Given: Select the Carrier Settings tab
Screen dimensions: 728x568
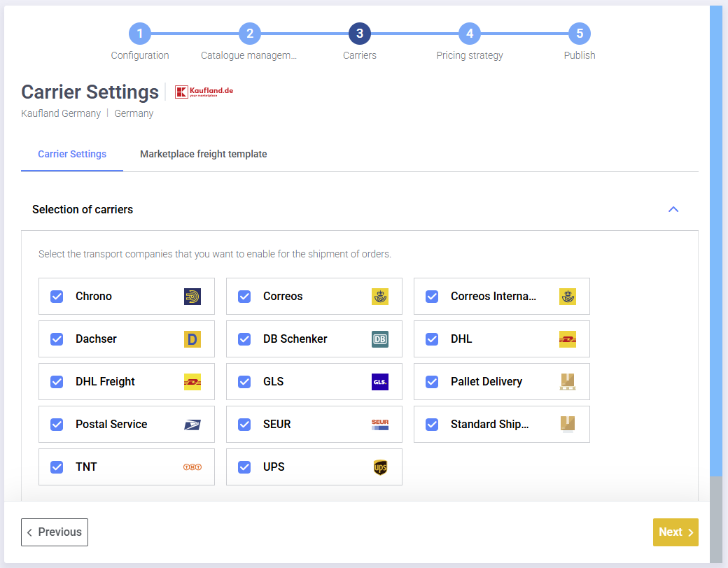Looking at the screenshot, I should tap(72, 154).
